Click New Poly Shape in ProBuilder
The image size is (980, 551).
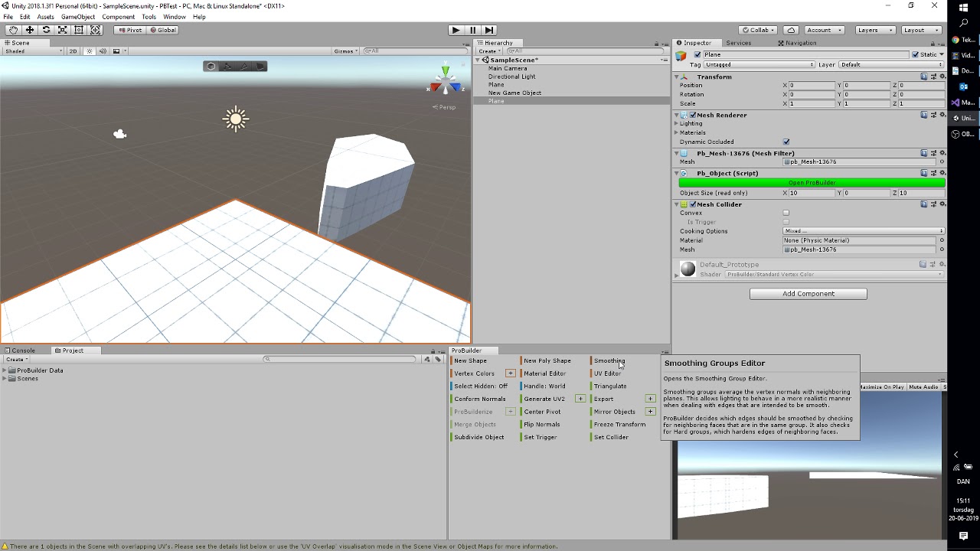tap(547, 360)
